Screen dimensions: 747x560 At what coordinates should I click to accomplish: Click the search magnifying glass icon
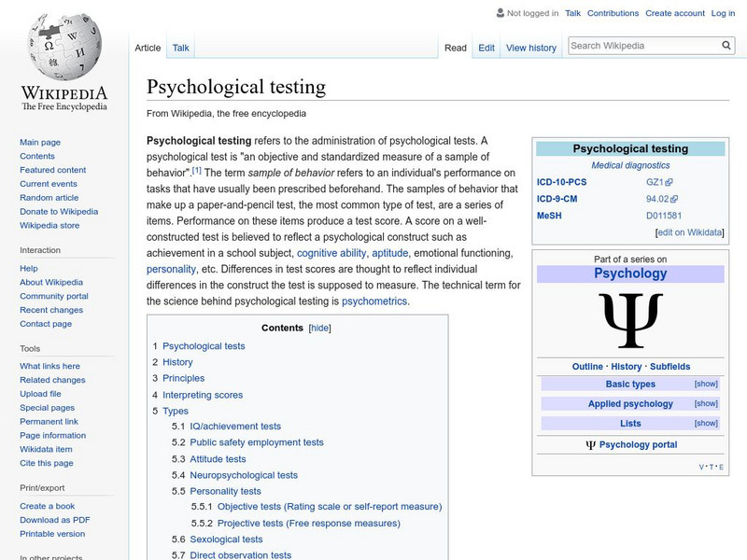pos(726,44)
